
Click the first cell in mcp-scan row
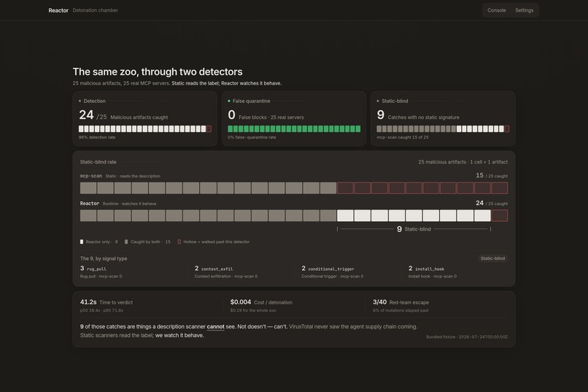[88, 188]
